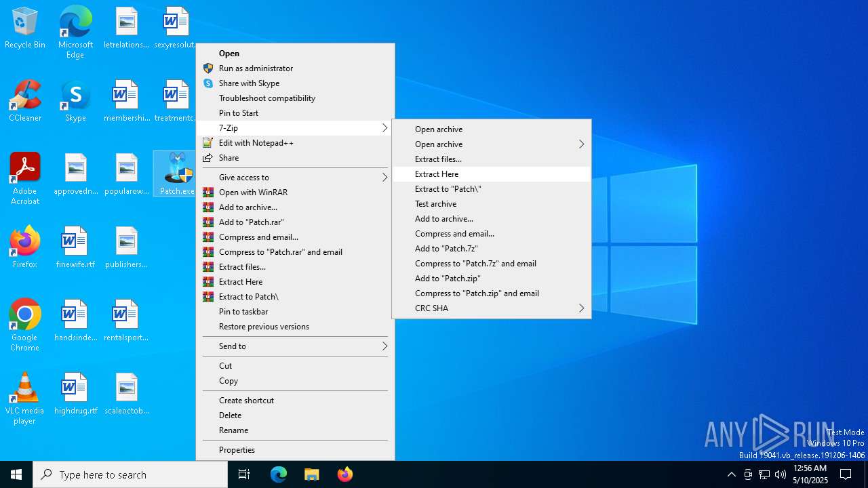Image resolution: width=868 pixels, height=488 pixels.
Task: Select the popularow image file icon
Action: [126, 174]
